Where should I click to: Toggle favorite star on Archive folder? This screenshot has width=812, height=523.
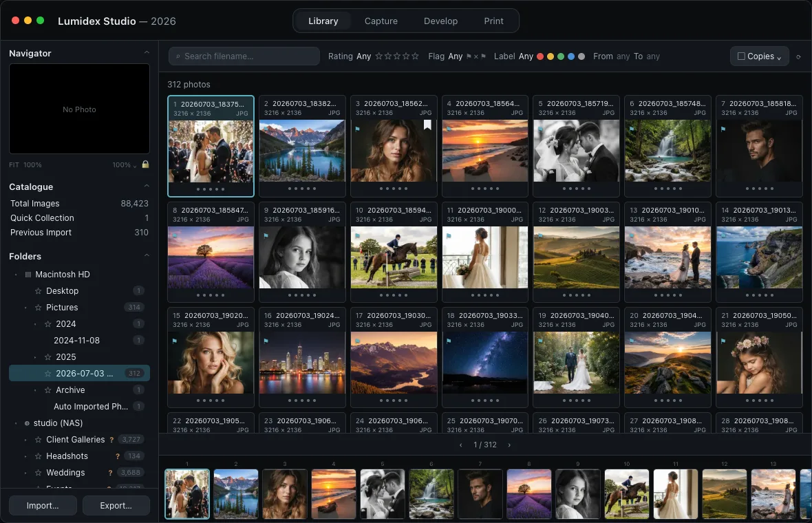[47, 390]
